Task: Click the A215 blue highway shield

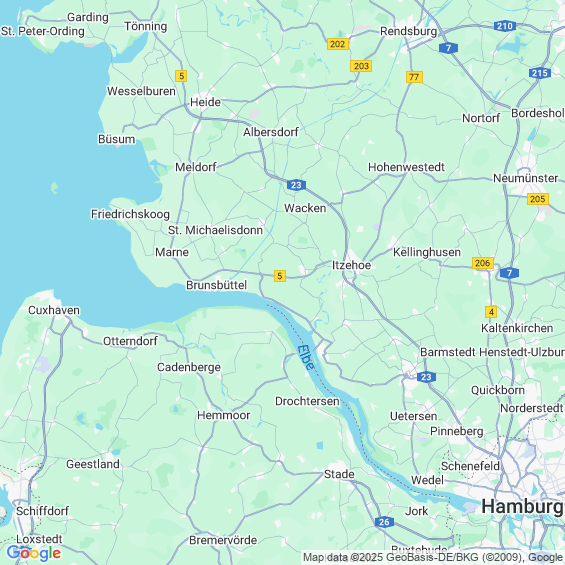Action: point(540,73)
